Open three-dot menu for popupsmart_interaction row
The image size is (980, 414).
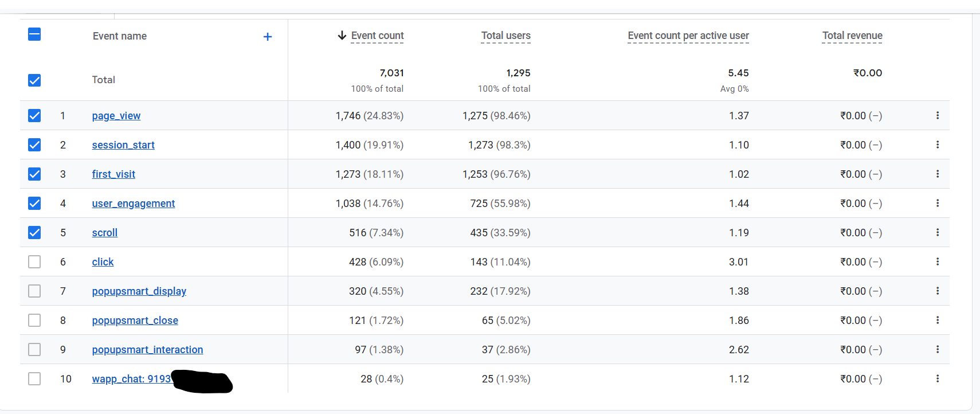tap(938, 349)
